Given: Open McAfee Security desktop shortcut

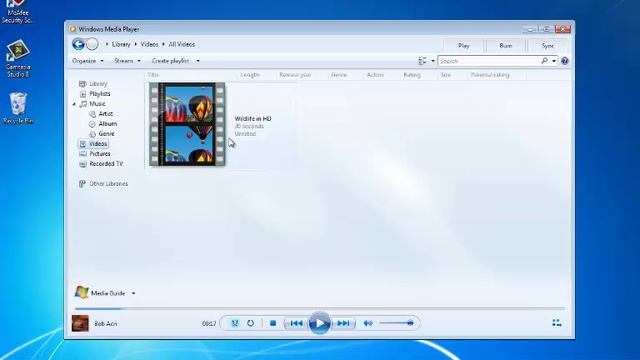Looking at the screenshot, I should click(x=18, y=12).
